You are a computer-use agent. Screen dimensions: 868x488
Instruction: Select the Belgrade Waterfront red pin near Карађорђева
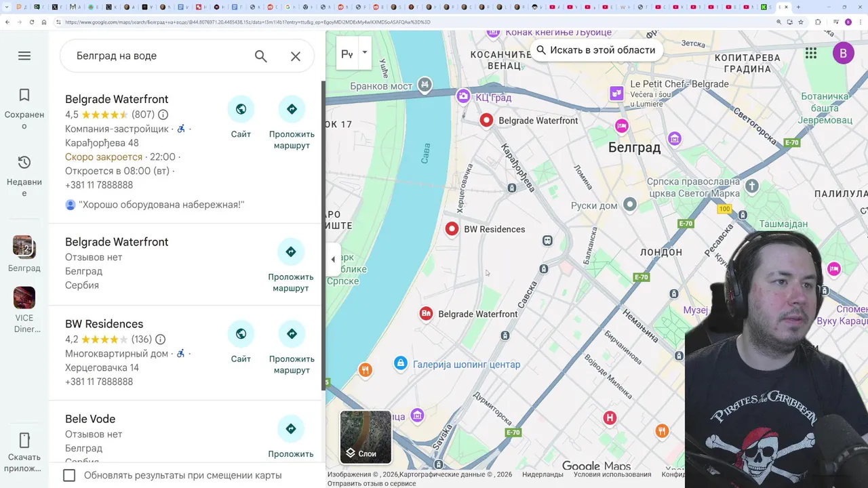click(486, 121)
